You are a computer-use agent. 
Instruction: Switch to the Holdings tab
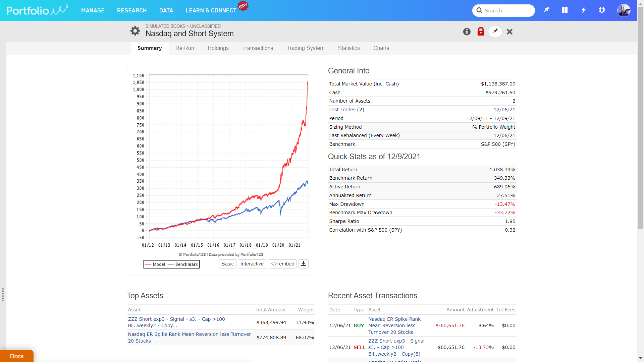click(x=218, y=48)
